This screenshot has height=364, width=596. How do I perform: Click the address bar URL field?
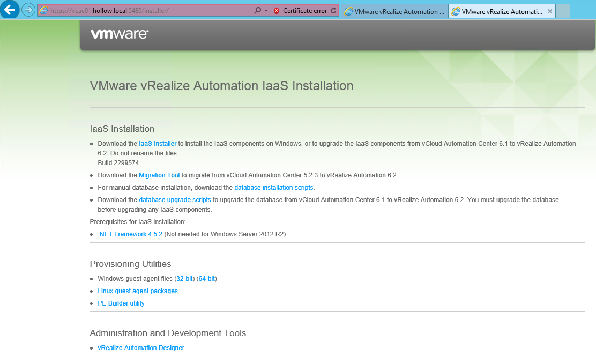[x=150, y=11]
